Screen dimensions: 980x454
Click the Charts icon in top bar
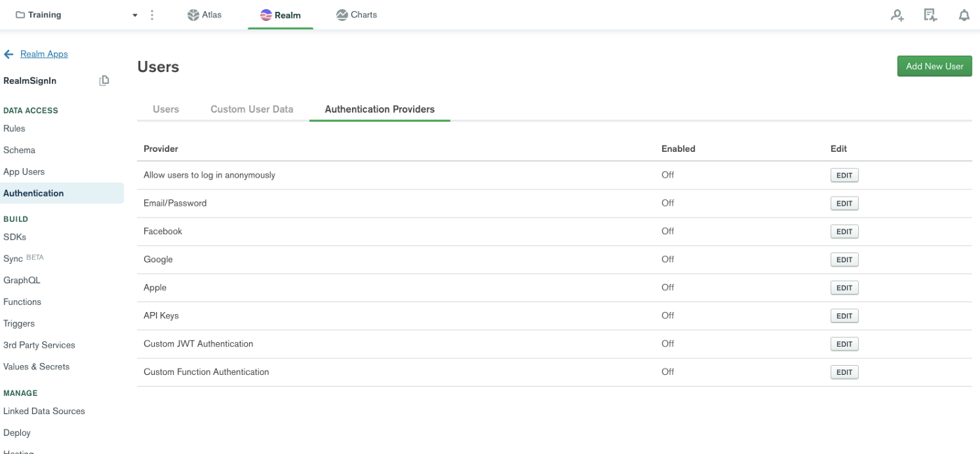[342, 15]
